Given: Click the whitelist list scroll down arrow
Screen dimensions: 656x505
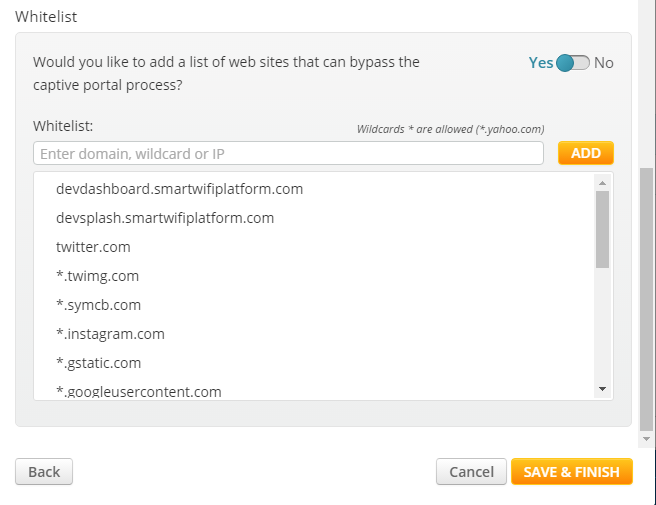Looking at the screenshot, I should [602, 389].
